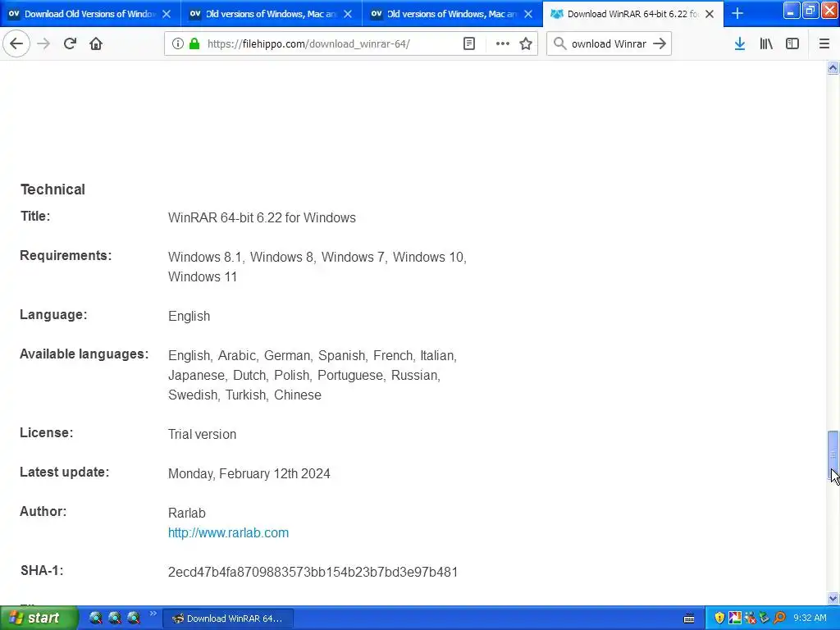
Task: Click the 'Windows 11' requirement text
Action: pyautogui.click(x=203, y=276)
